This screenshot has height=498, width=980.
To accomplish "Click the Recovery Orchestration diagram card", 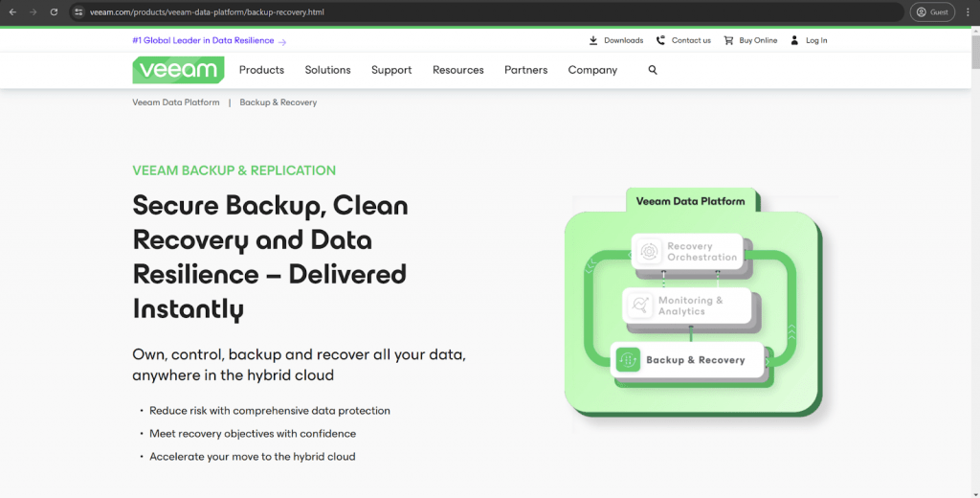I will click(687, 252).
